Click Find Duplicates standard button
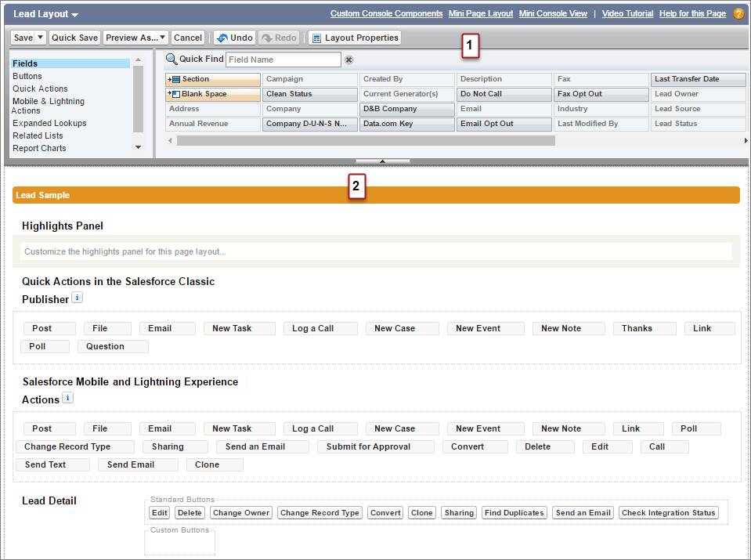This screenshot has width=751, height=560. pos(515,512)
